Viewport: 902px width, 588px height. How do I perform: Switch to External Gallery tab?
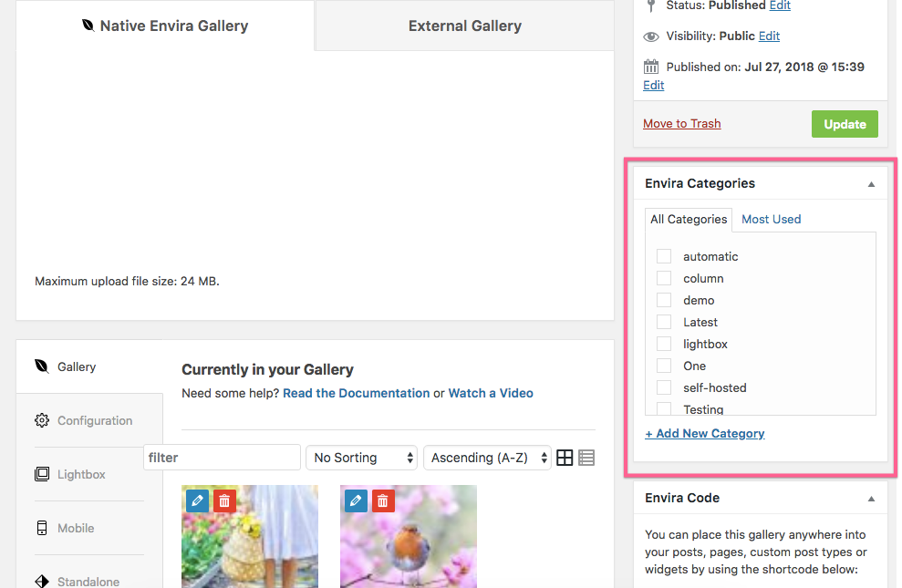tap(464, 26)
